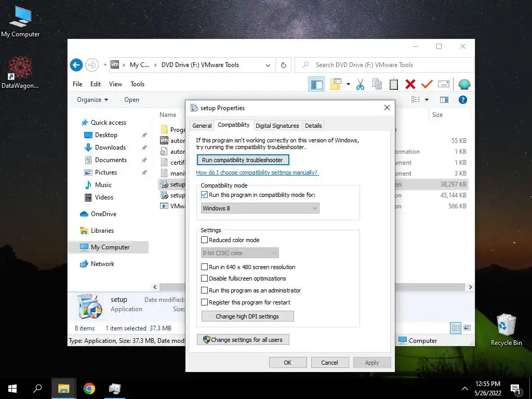The image size is (532, 399).
Task: Toggle the preview pane icon
Action: tap(444, 100)
